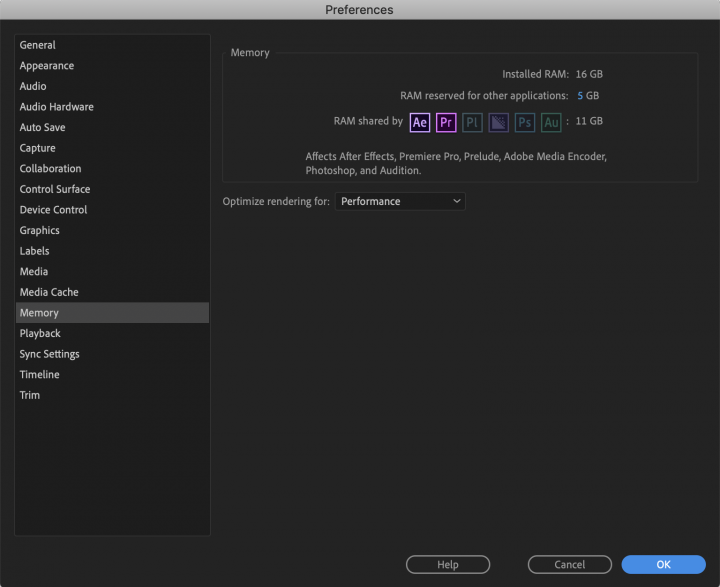
Task: Click the After Effects (Ae) icon
Action: [x=420, y=122]
